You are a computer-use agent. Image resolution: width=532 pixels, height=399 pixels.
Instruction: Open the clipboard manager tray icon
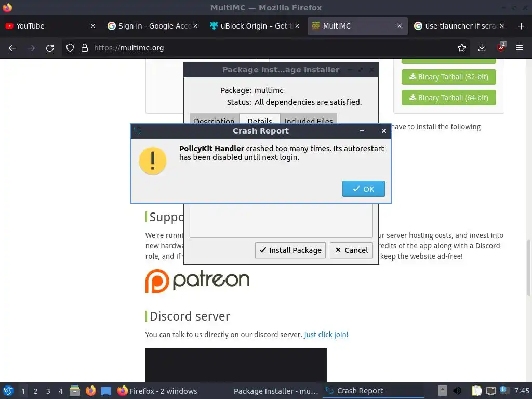pyautogui.click(x=476, y=391)
